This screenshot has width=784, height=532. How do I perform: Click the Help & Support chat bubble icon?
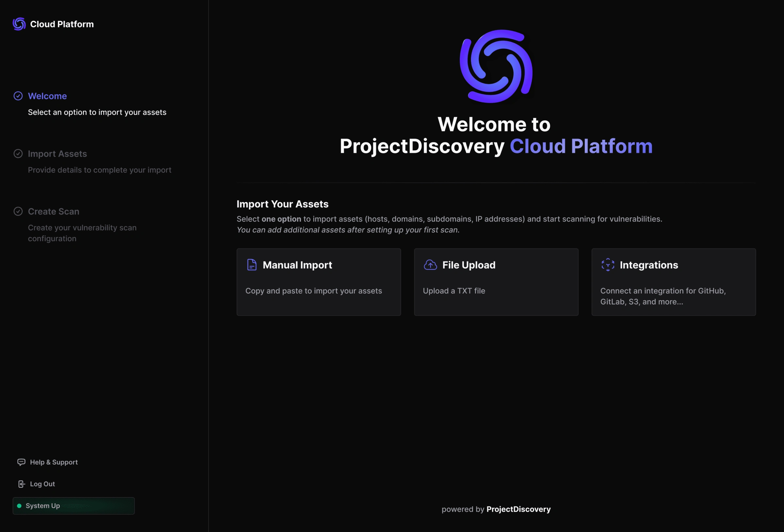pos(21,462)
